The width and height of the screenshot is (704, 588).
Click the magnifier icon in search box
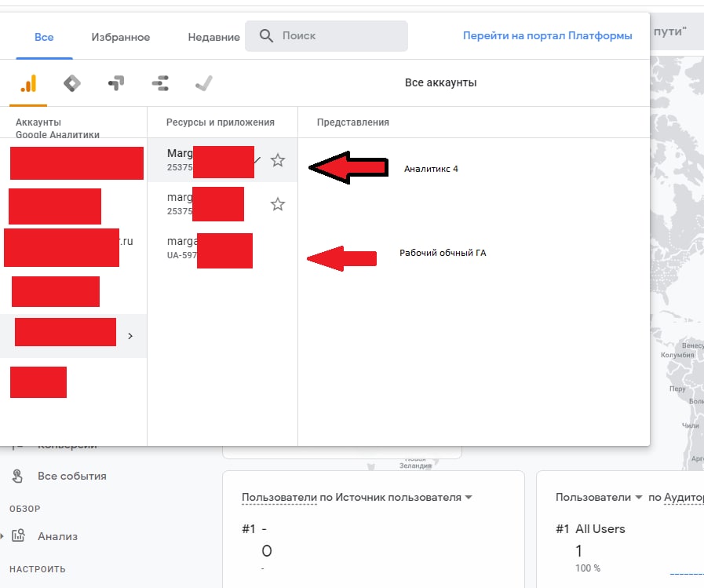coord(266,36)
